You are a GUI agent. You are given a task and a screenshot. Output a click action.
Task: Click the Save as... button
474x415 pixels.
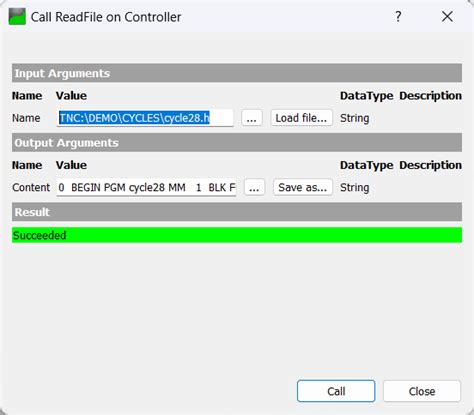[303, 187]
